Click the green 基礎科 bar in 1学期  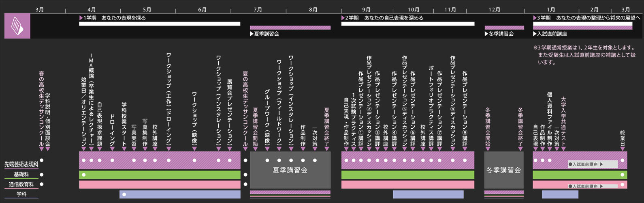pyautogui.click(x=160, y=175)
